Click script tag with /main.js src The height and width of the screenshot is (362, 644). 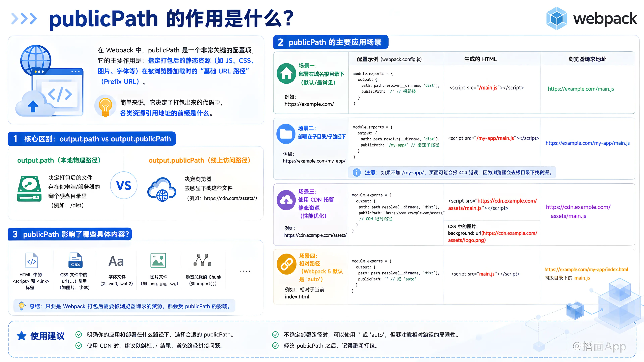pos(486,88)
